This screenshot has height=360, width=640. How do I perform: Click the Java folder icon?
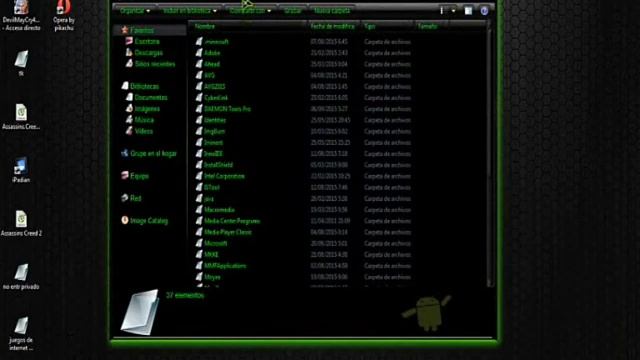point(199,198)
